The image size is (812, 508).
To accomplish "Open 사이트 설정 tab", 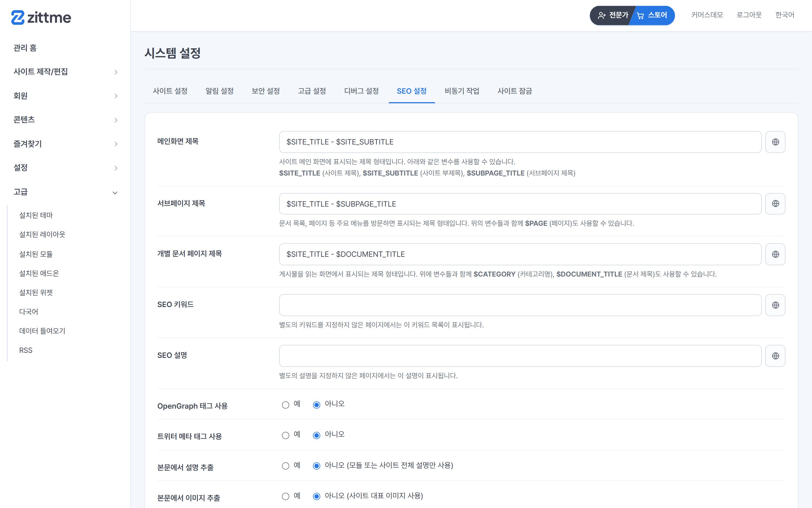I will 170,91.
